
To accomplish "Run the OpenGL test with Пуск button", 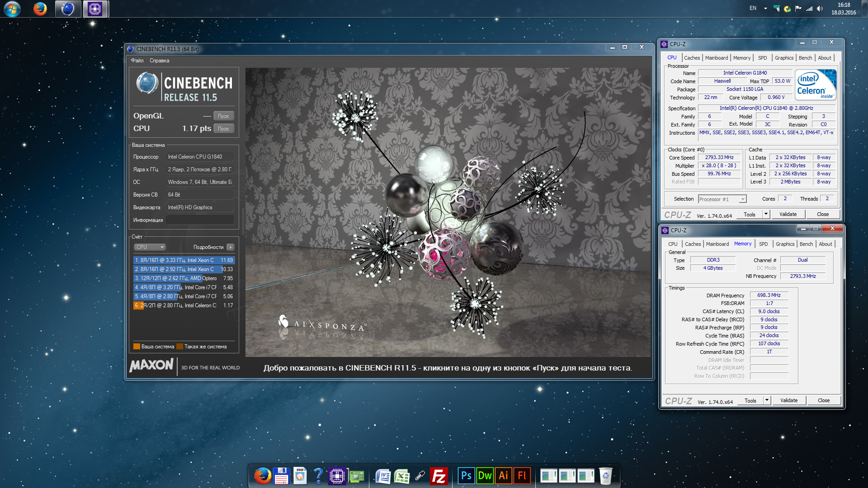I will click(224, 116).
